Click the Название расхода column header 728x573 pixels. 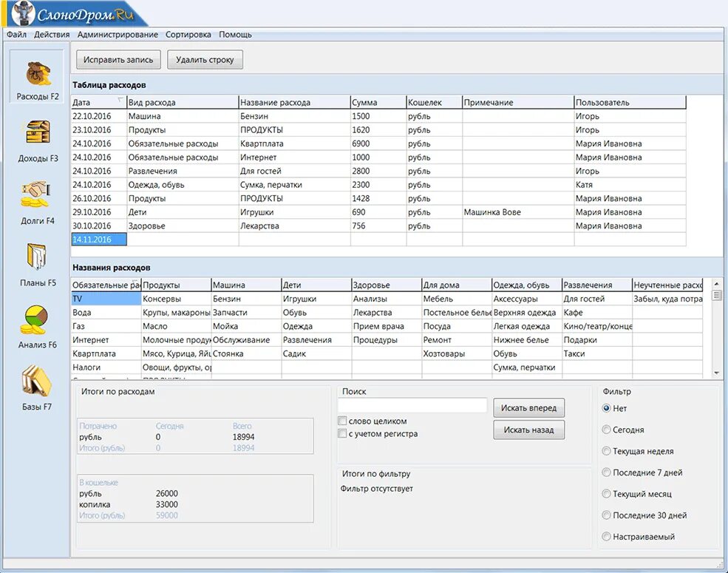(x=295, y=102)
